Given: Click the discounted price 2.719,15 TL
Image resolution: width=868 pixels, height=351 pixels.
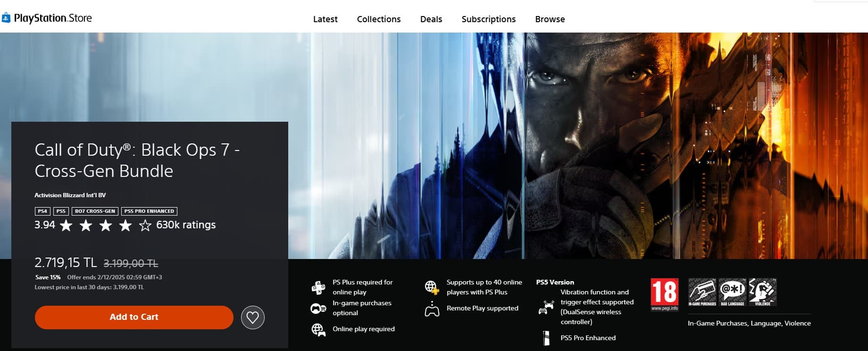Looking at the screenshot, I should point(66,263).
